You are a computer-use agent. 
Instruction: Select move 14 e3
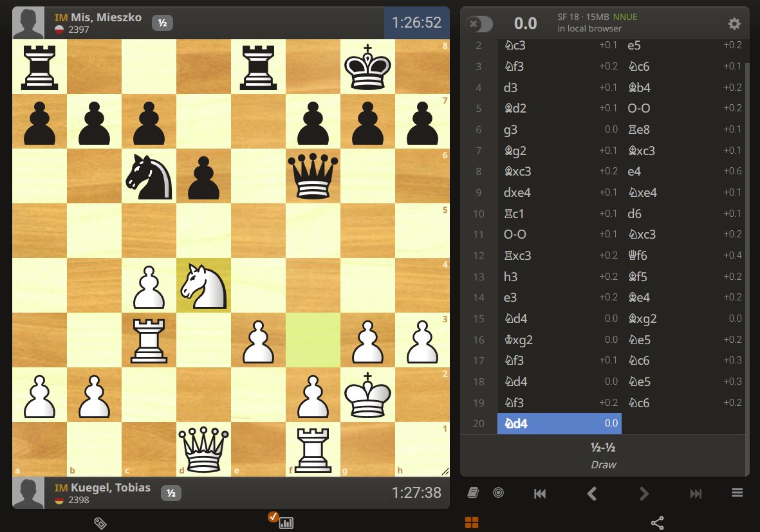(x=559, y=297)
